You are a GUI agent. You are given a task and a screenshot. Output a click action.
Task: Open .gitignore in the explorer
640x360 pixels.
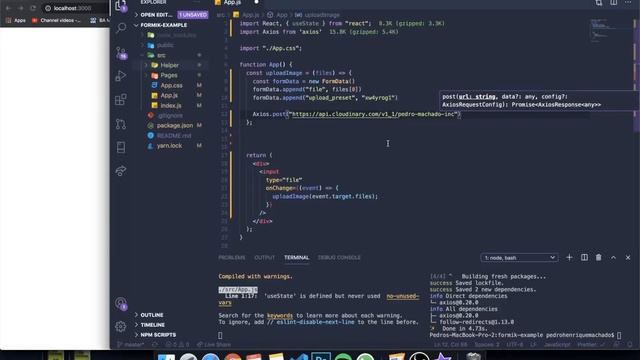pyautogui.click(x=169, y=116)
